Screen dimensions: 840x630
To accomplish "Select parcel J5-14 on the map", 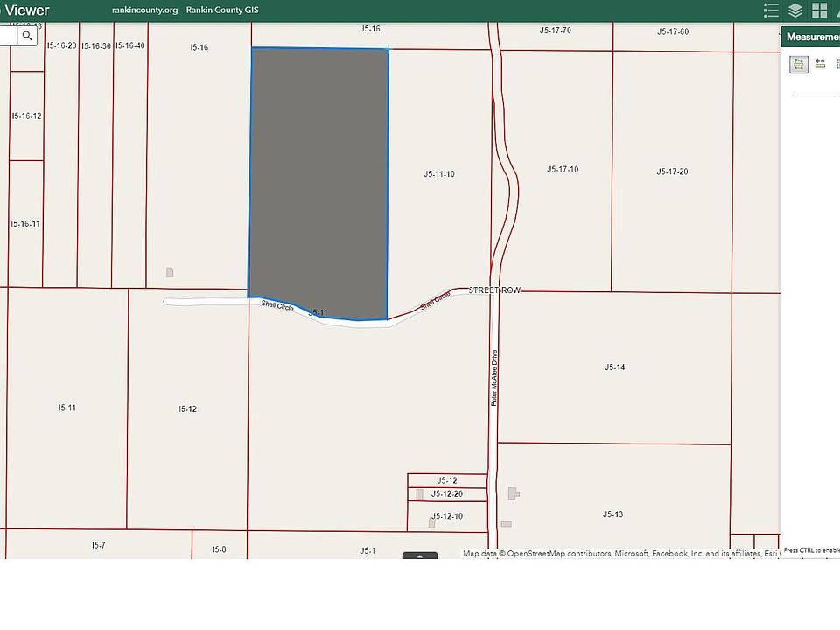I will [x=613, y=367].
